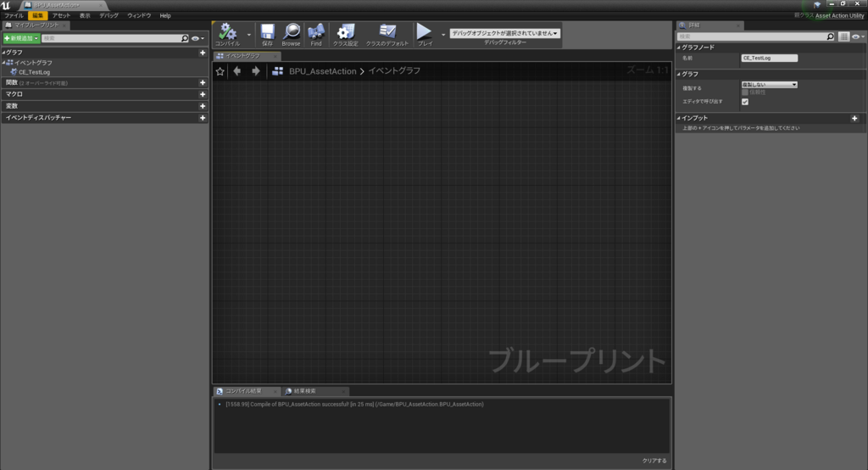
Task: Navigate forward in the graph history
Action: (x=256, y=71)
